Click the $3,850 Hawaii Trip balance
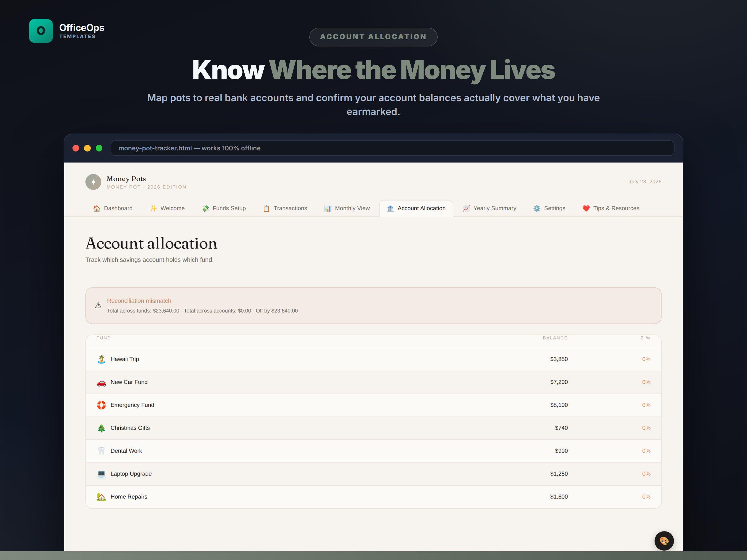The height and width of the screenshot is (560, 747). pyautogui.click(x=559, y=359)
